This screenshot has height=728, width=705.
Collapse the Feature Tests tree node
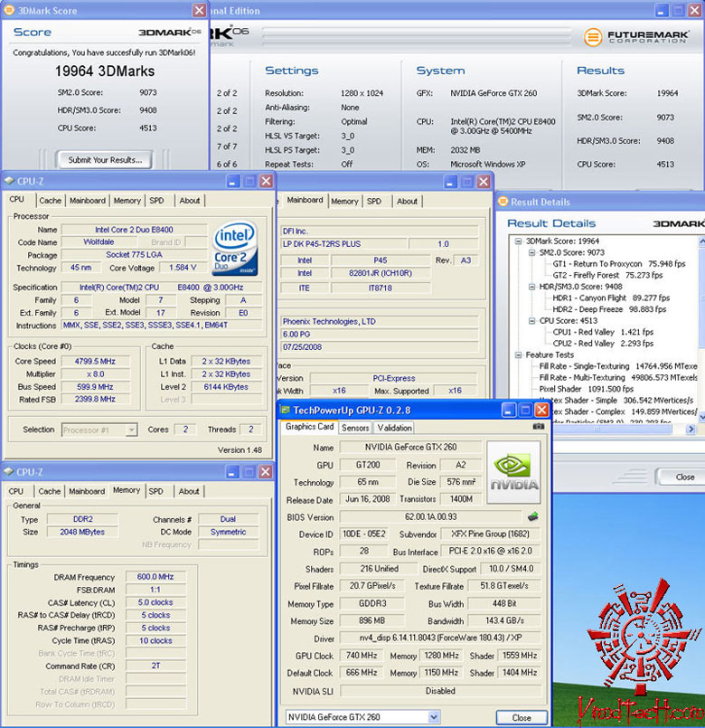(519, 355)
